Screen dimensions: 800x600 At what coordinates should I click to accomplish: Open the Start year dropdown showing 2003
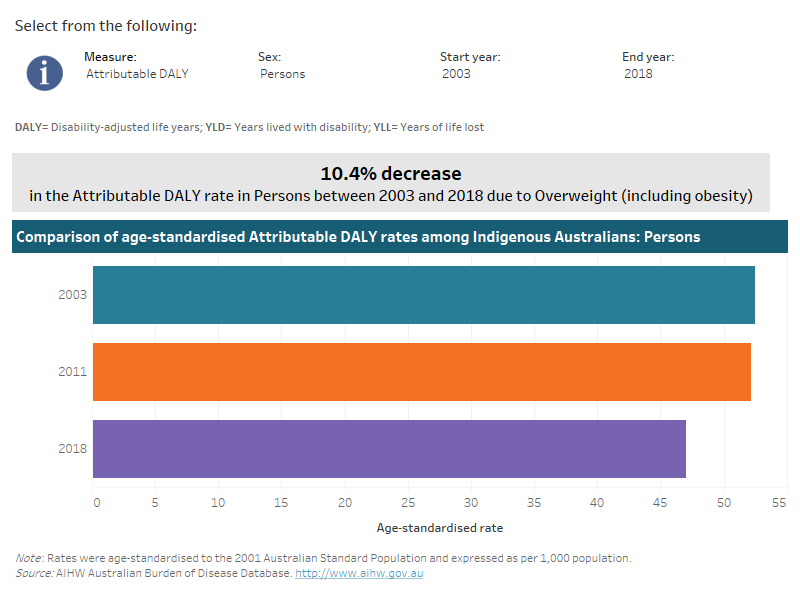click(456, 74)
